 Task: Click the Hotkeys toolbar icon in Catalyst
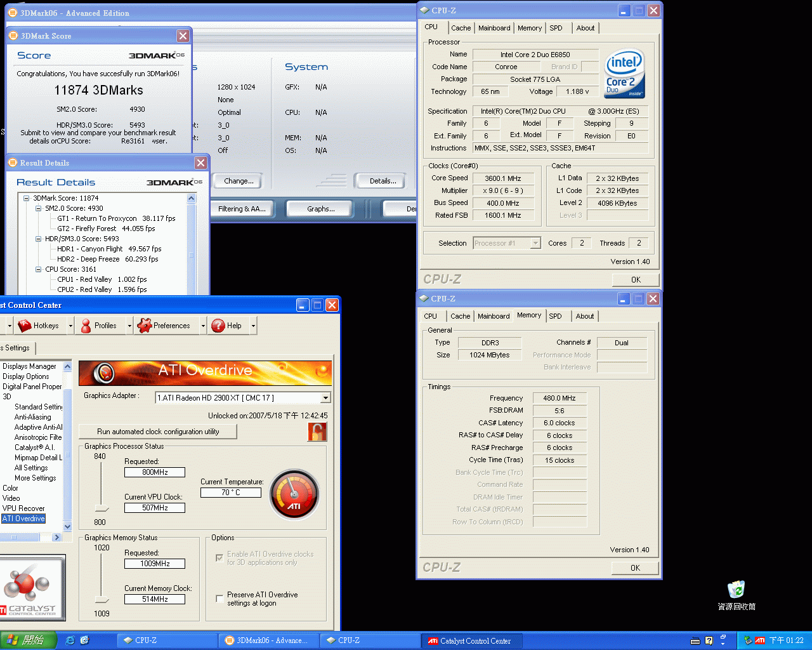point(25,326)
